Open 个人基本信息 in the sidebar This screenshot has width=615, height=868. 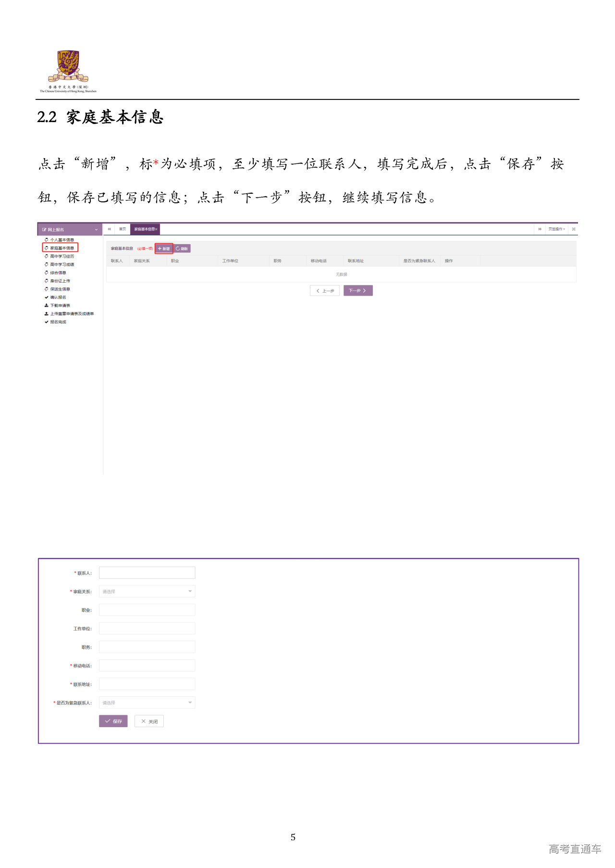click(x=60, y=240)
